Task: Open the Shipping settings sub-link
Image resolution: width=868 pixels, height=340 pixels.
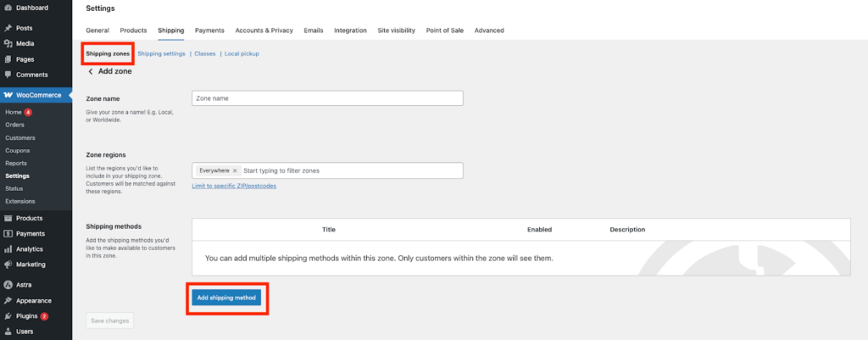Action: (162, 53)
